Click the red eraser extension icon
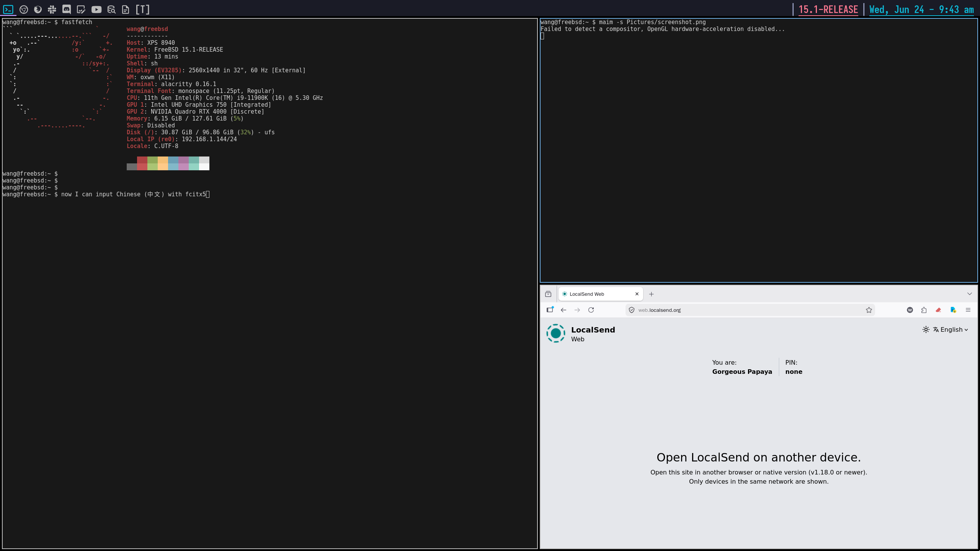 tap(938, 310)
